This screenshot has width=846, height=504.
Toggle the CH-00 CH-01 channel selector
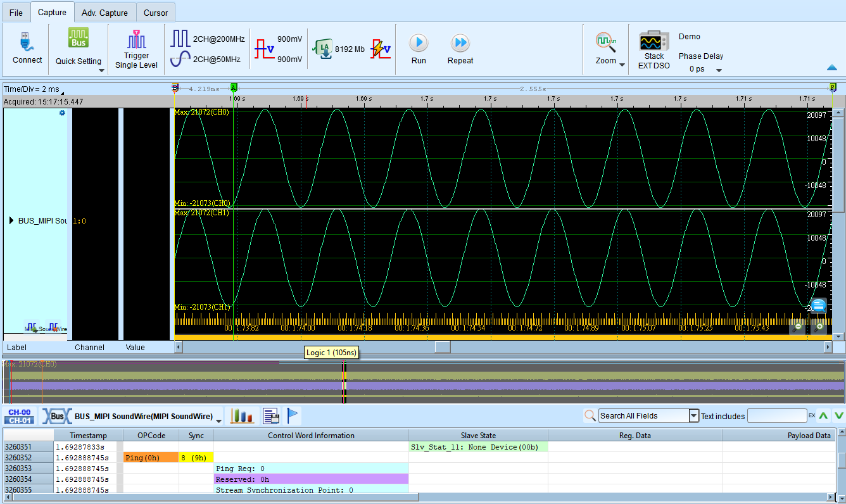[20, 416]
